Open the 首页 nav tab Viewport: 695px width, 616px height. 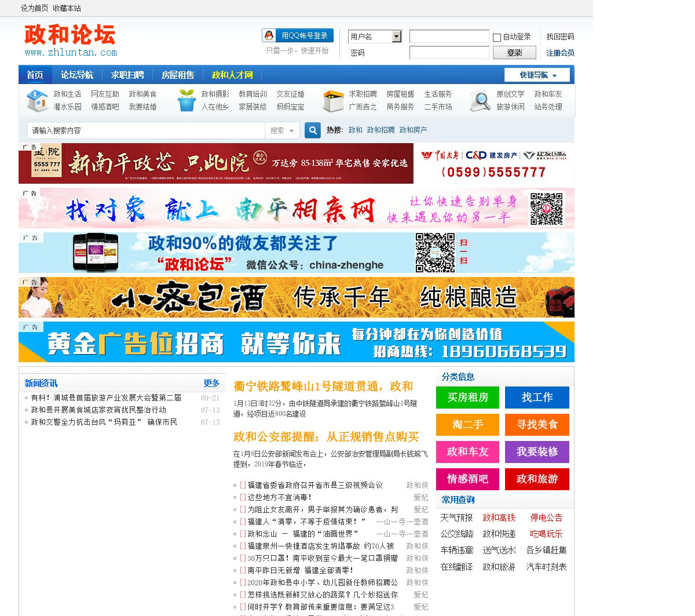tap(35, 75)
